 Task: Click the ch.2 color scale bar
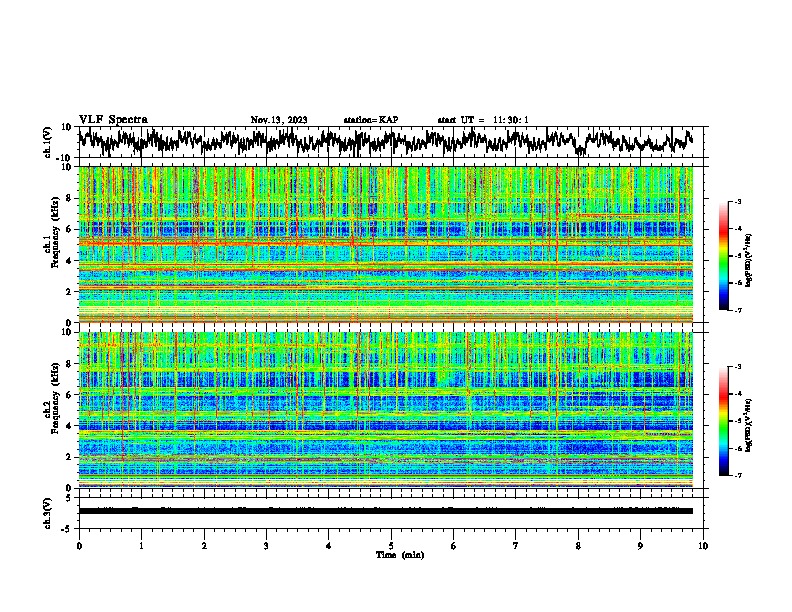[723, 421]
